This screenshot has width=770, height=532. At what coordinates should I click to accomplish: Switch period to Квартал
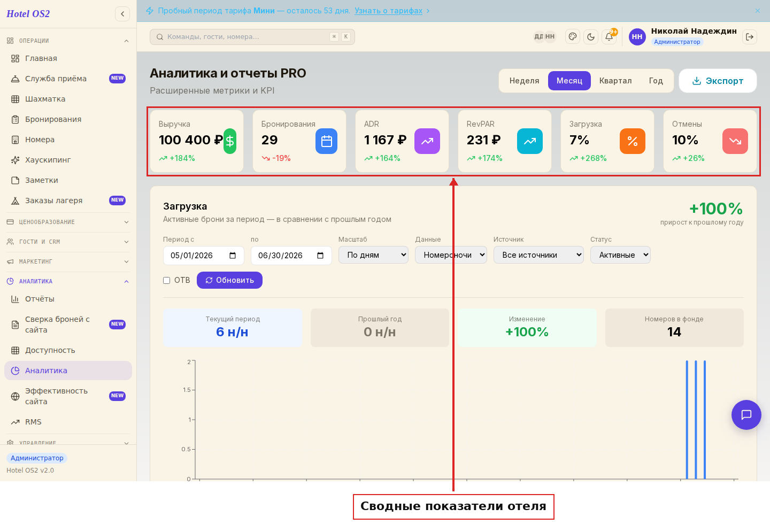(615, 81)
